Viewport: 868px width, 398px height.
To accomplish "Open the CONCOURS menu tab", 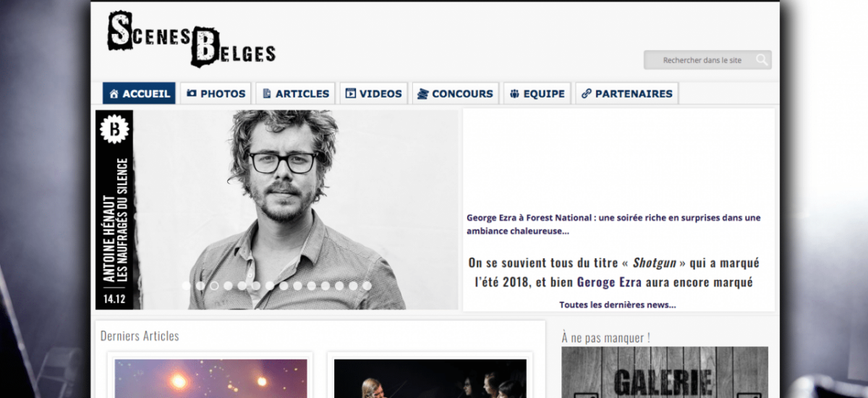I will (456, 93).
